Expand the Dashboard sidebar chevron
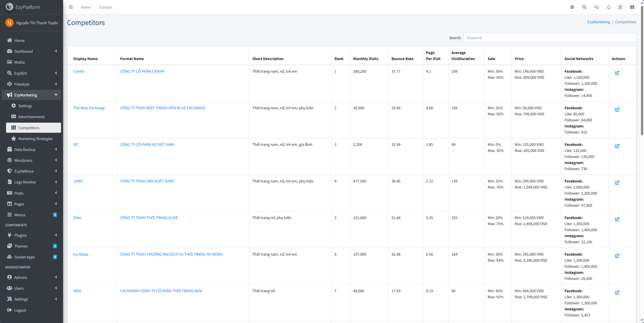The width and height of the screenshot is (644, 323). coord(56,51)
